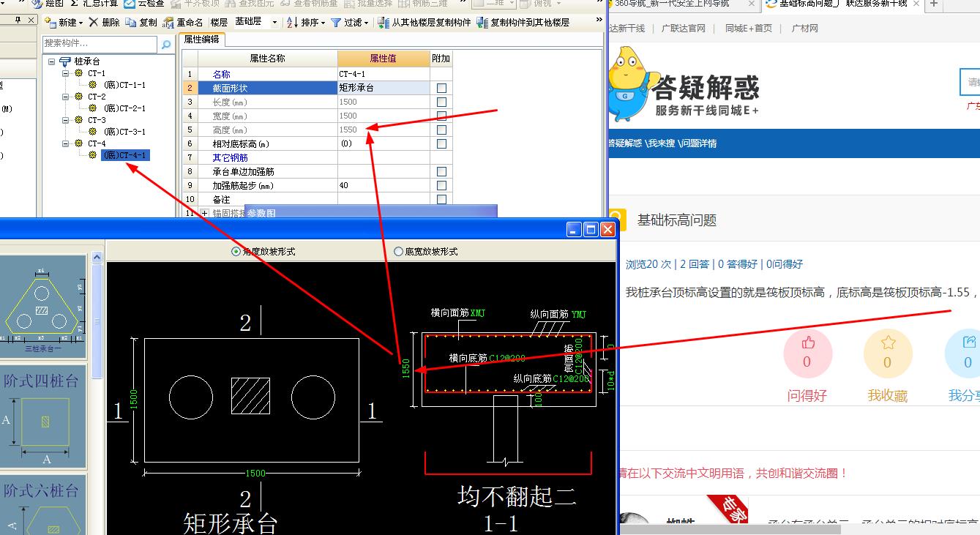Collapse the CT-2 tree node
This screenshot has height=535, width=980.
(x=66, y=97)
